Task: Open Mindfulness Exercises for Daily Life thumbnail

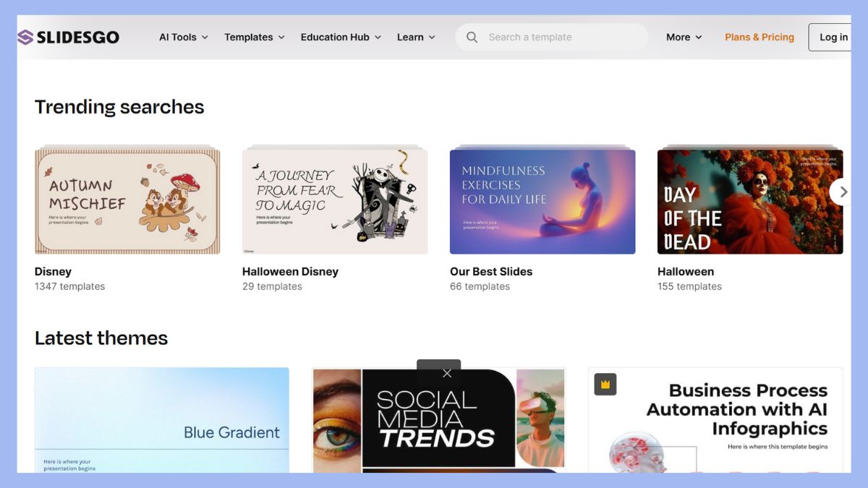Action: point(542,200)
